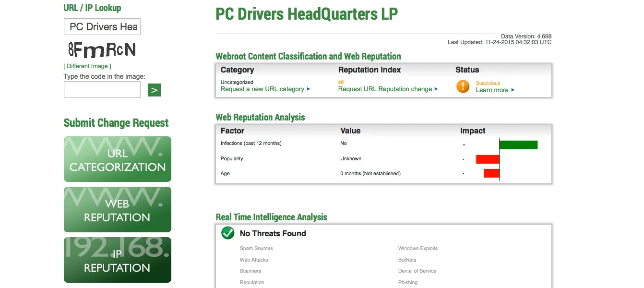Screen dimensions: 644x288
Task: Click the red Popularity impact bar
Action: click(x=488, y=159)
